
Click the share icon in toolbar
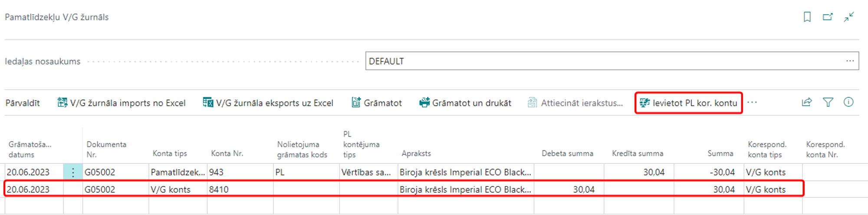[x=806, y=102]
